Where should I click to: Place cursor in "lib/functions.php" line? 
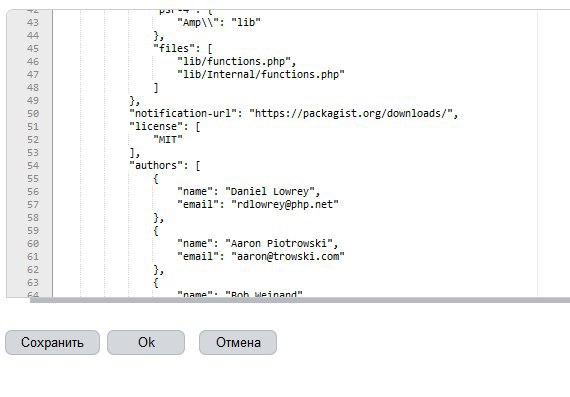coord(237,61)
